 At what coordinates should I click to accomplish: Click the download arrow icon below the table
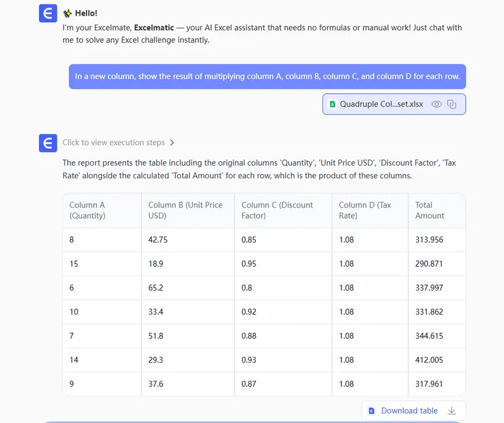(x=452, y=410)
